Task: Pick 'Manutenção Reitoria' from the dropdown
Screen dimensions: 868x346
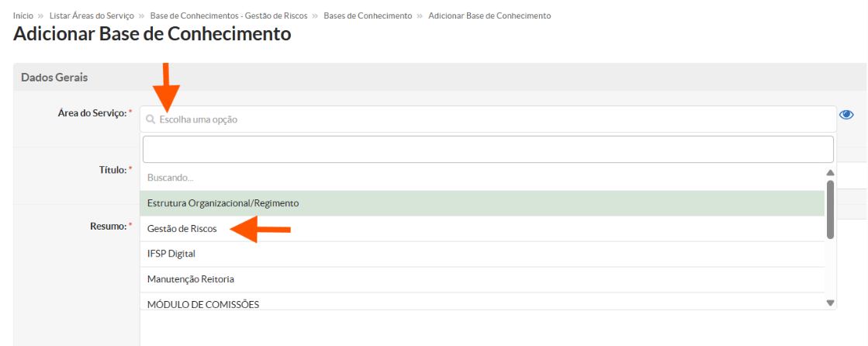Action: [482, 279]
